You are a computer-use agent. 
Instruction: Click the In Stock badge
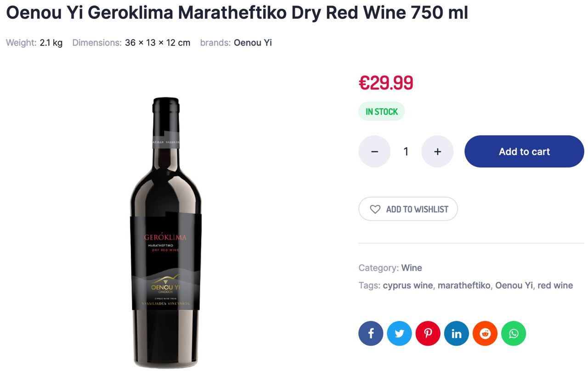382,112
